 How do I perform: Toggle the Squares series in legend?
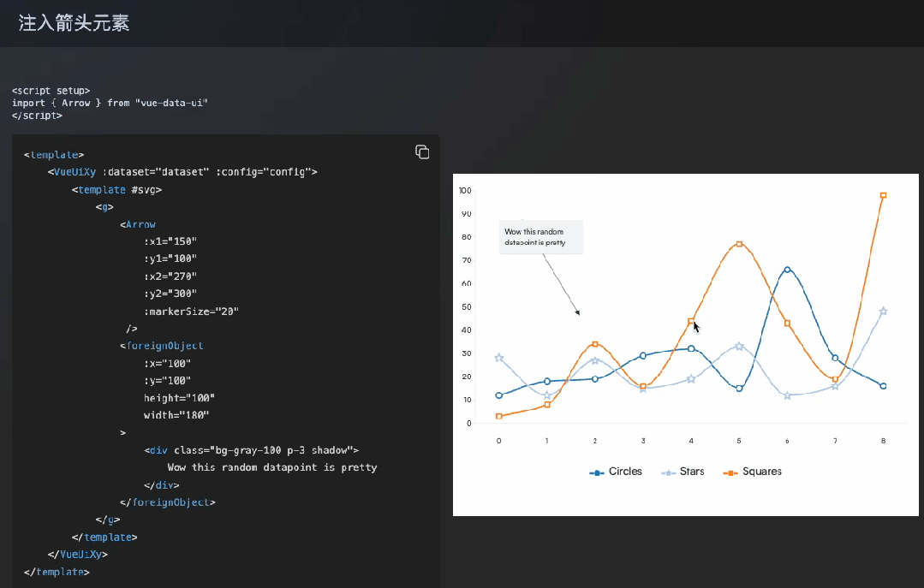(x=753, y=472)
